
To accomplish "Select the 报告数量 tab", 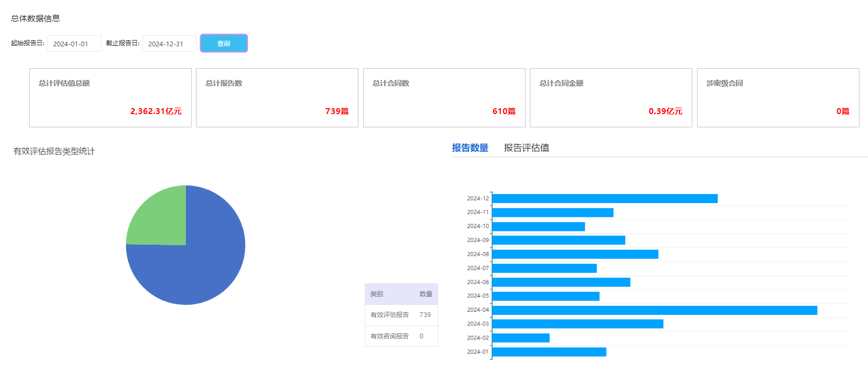I will click(x=470, y=148).
